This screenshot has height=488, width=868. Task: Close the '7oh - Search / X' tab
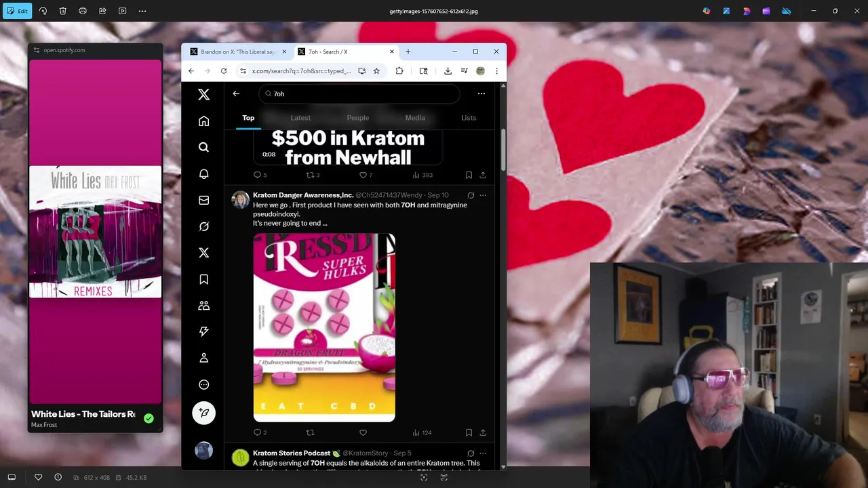tap(391, 52)
